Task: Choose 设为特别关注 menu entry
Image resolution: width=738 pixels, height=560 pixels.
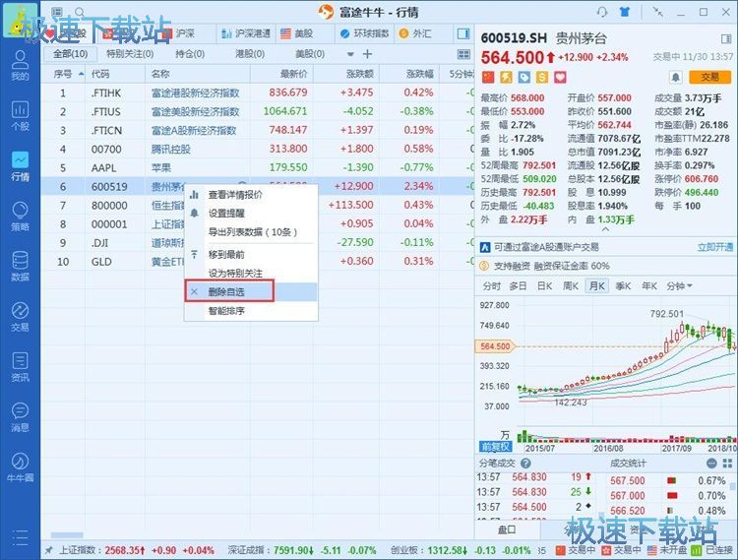Action: pyautogui.click(x=235, y=274)
